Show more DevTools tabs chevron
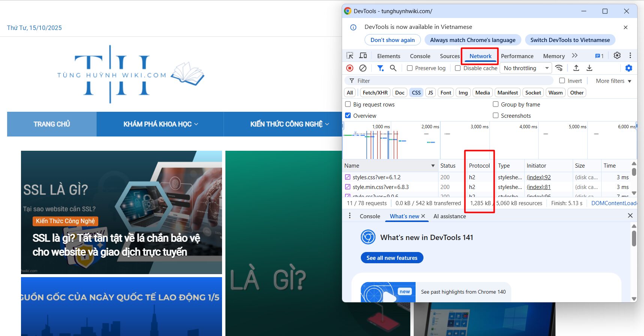The image size is (644, 336). click(x=575, y=55)
